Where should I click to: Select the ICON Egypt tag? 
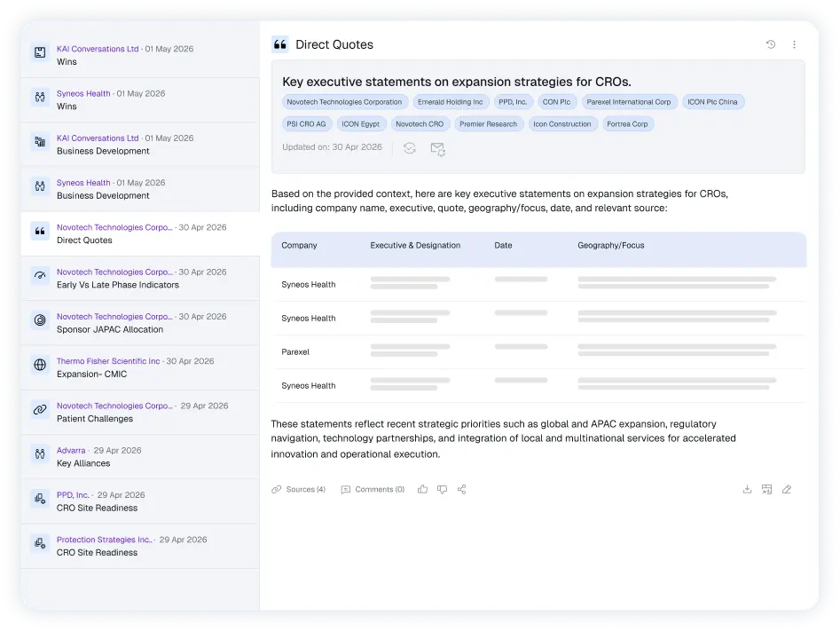pyautogui.click(x=360, y=124)
